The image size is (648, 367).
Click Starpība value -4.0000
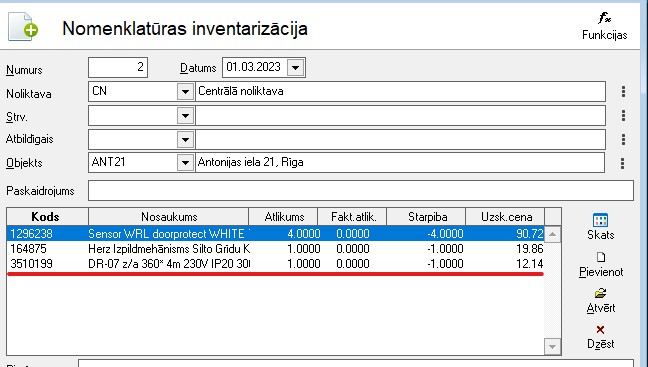click(x=445, y=234)
